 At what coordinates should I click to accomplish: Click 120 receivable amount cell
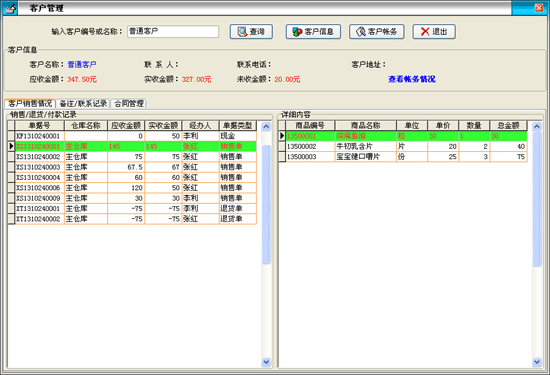tap(126, 188)
